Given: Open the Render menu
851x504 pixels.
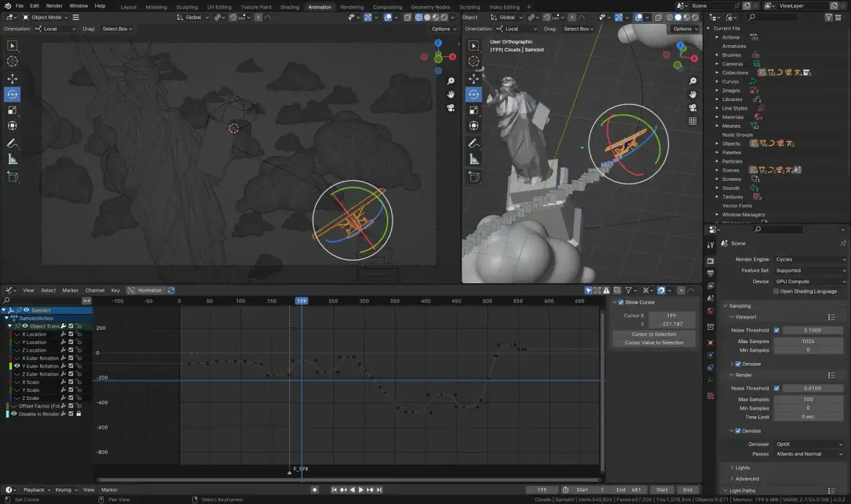Looking at the screenshot, I should pyautogui.click(x=54, y=5).
